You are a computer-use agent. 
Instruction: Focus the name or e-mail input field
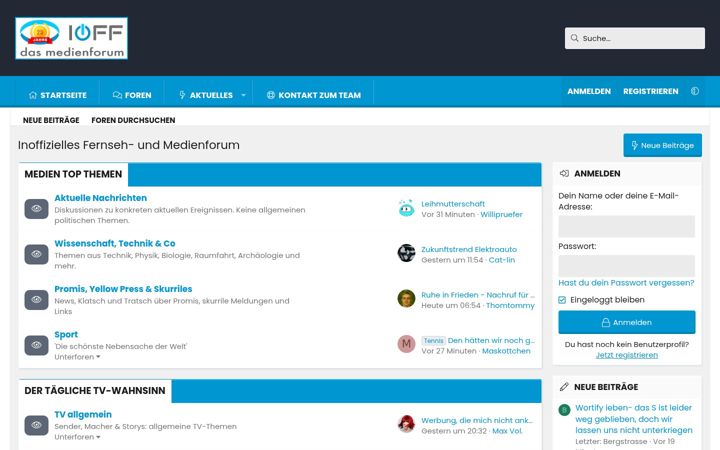click(627, 226)
